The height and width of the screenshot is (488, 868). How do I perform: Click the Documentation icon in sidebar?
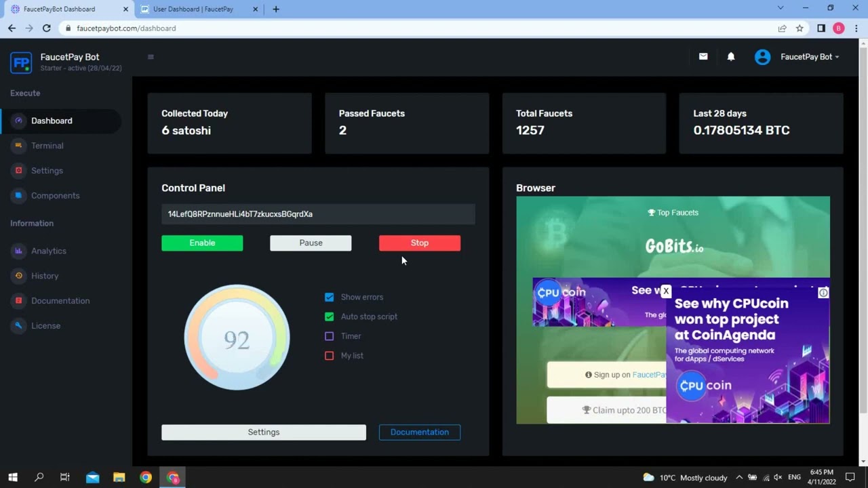pyautogui.click(x=18, y=301)
